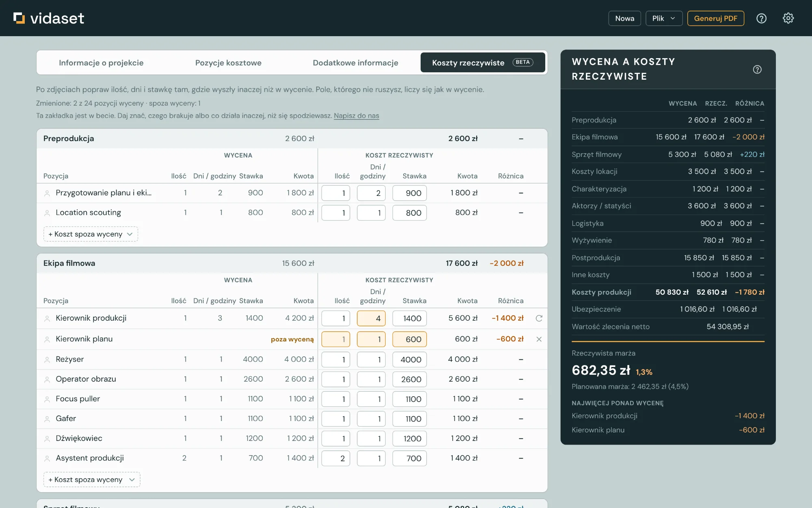This screenshot has width=812, height=508.
Task: Click person icon next to Operator obrazu
Action: click(x=47, y=380)
